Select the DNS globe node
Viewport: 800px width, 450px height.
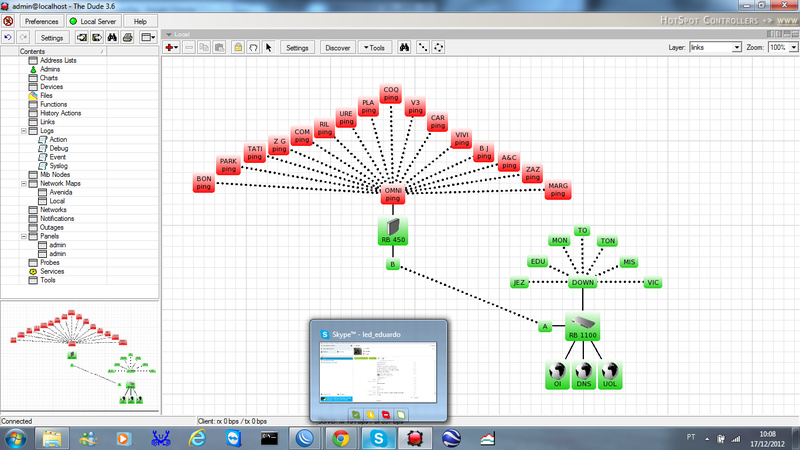(584, 374)
